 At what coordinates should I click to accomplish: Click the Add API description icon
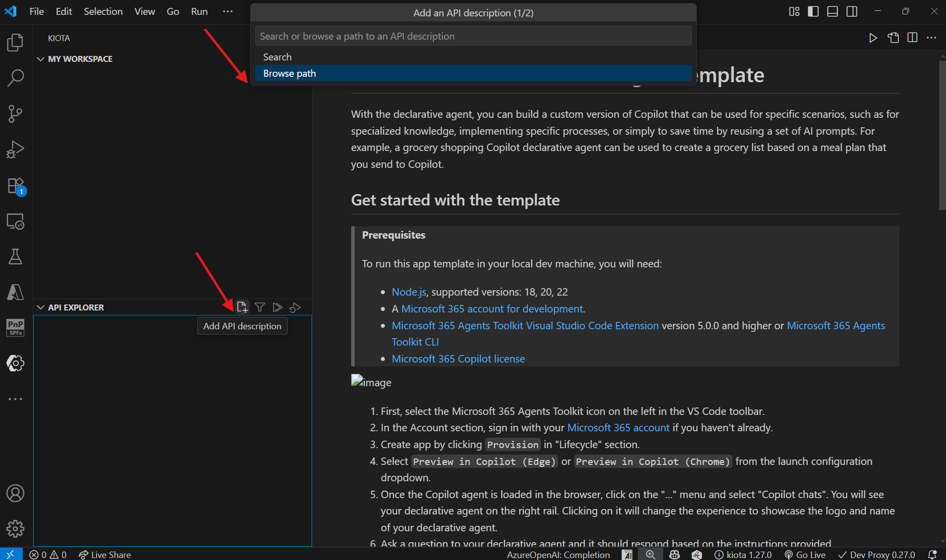tap(242, 307)
